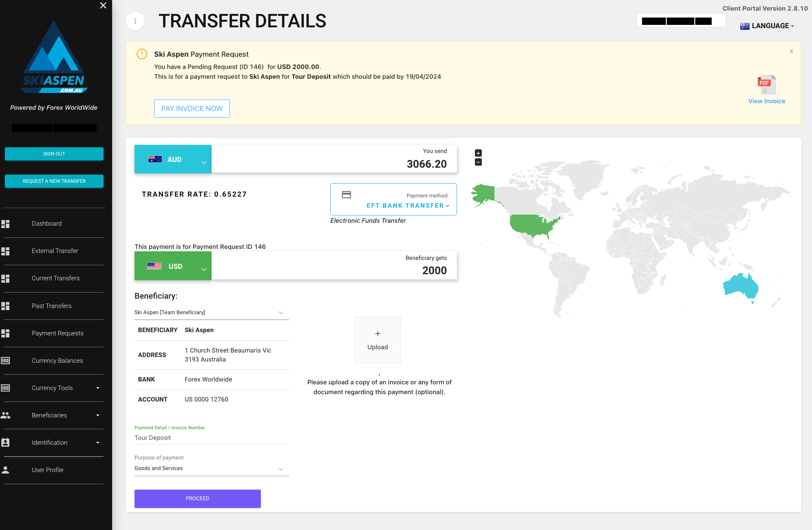Zoom in on the world map
This screenshot has width=812, height=530.
click(479, 153)
